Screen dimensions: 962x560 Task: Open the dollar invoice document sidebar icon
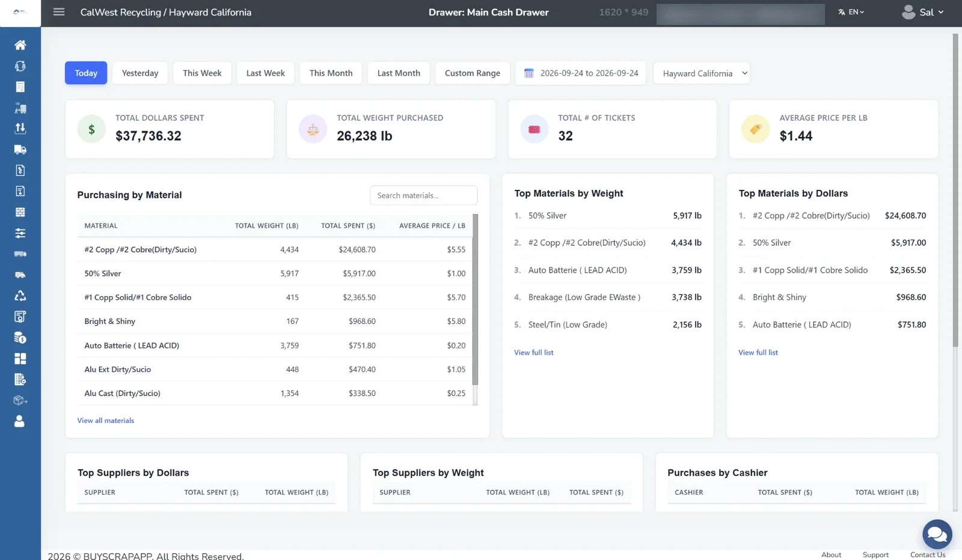[x=20, y=170]
